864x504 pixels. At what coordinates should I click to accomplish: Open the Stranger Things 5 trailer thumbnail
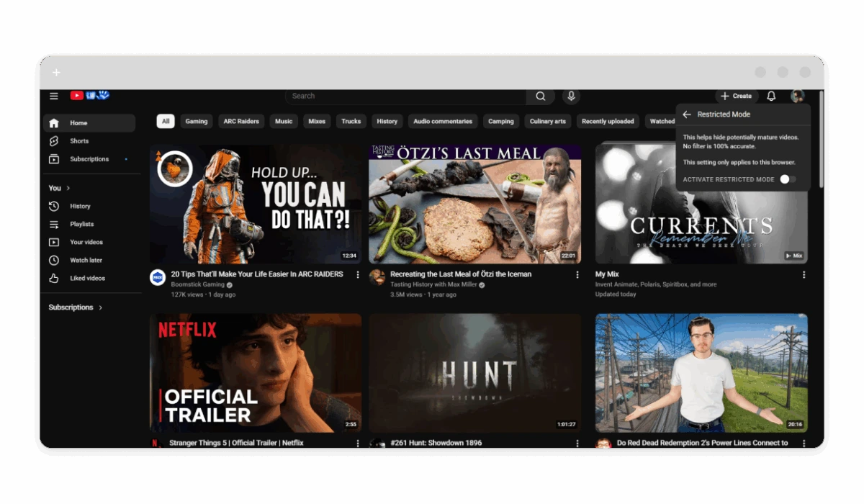[256, 372]
